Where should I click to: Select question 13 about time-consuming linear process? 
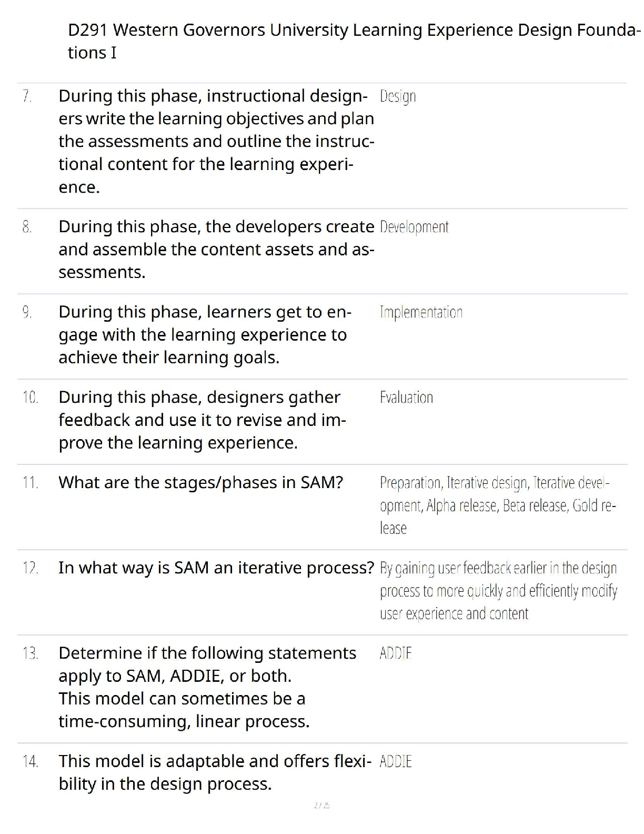pyautogui.click(x=207, y=687)
